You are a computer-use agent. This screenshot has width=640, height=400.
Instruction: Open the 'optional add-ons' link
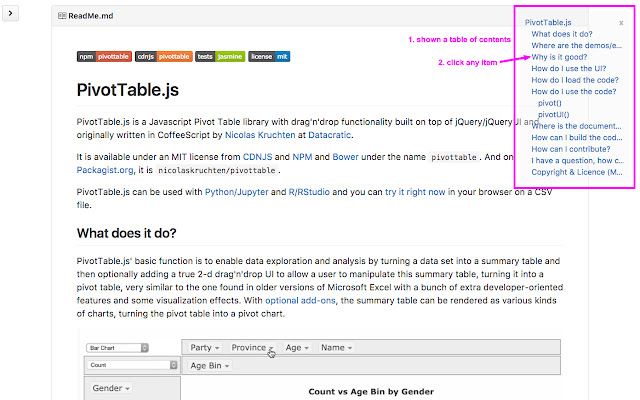click(x=300, y=301)
